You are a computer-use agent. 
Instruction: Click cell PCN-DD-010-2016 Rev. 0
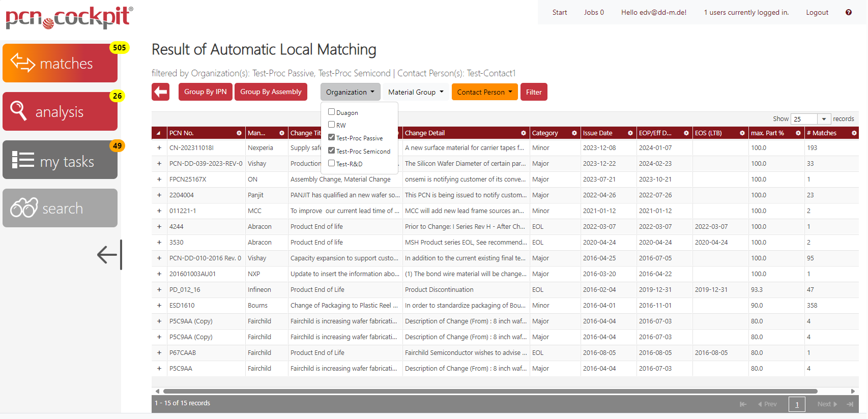[x=205, y=258]
